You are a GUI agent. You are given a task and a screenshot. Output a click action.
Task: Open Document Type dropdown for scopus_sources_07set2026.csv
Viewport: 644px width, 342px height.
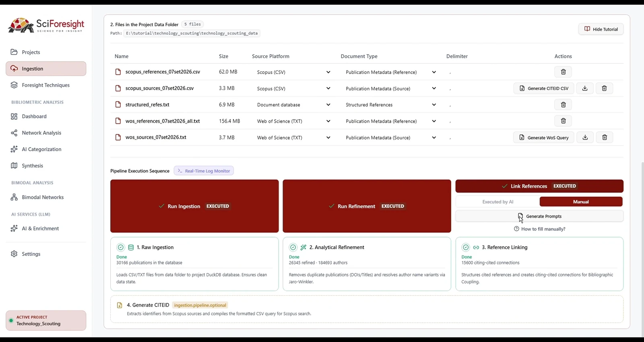[391, 89]
